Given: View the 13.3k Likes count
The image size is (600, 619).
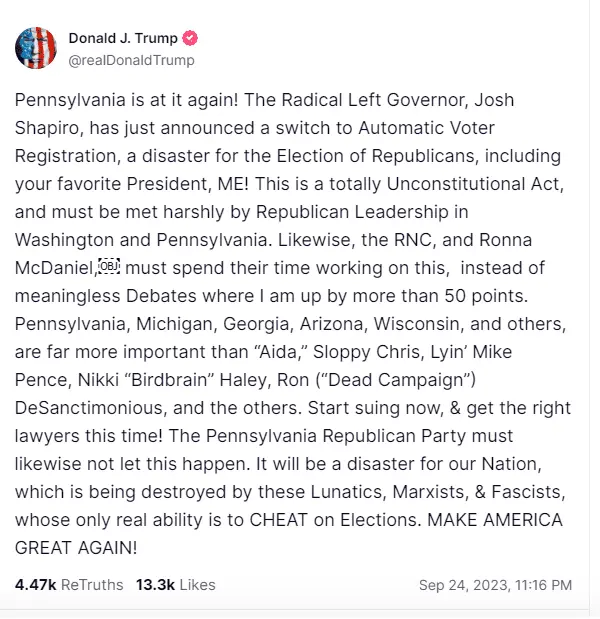Looking at the screenshot, I should tap(175, 584).
